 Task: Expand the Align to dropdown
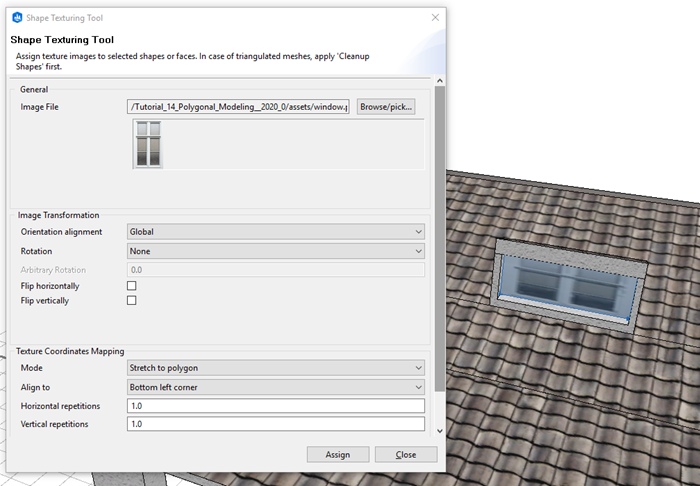[276, 386]
